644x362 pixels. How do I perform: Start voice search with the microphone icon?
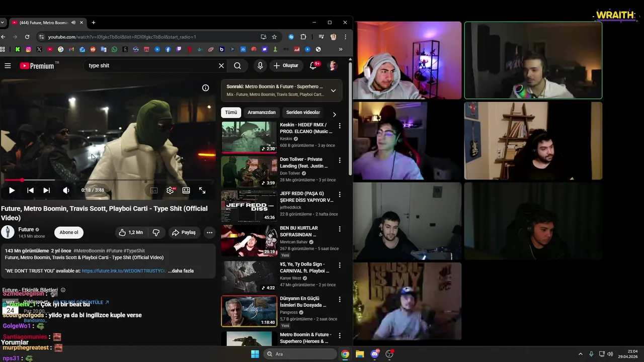click(x=260, y=65)
